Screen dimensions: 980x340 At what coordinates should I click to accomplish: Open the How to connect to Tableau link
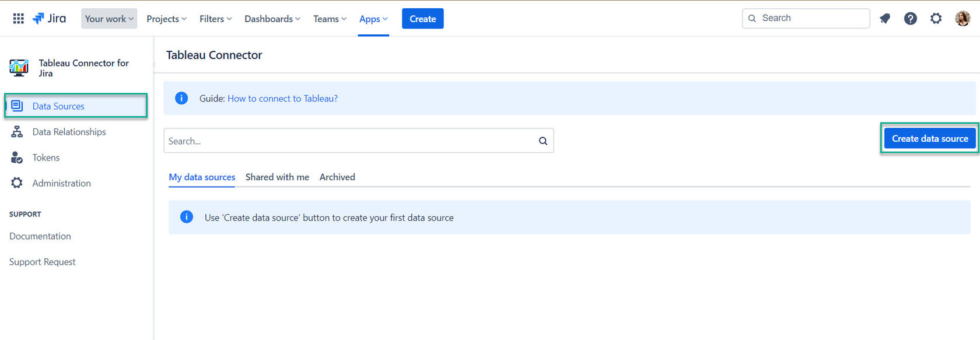(x=282, y=99)
